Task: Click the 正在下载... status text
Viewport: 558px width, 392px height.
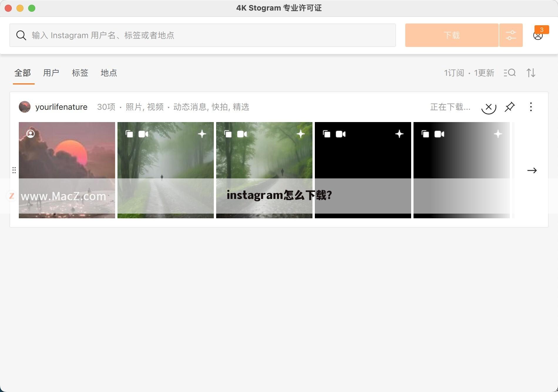Action: 450,107
